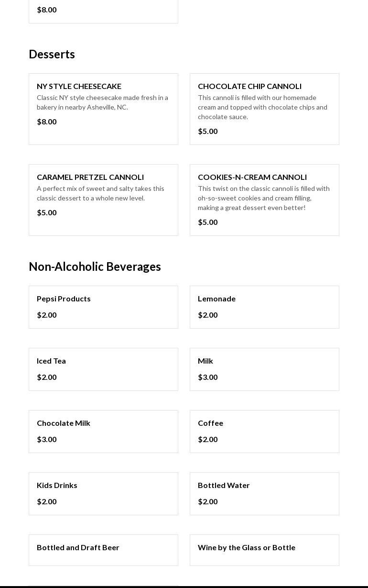The image size is (368, 588).
Task: Click the cheesecake description mentioning Asheville
Action: (x=102, y=102)
